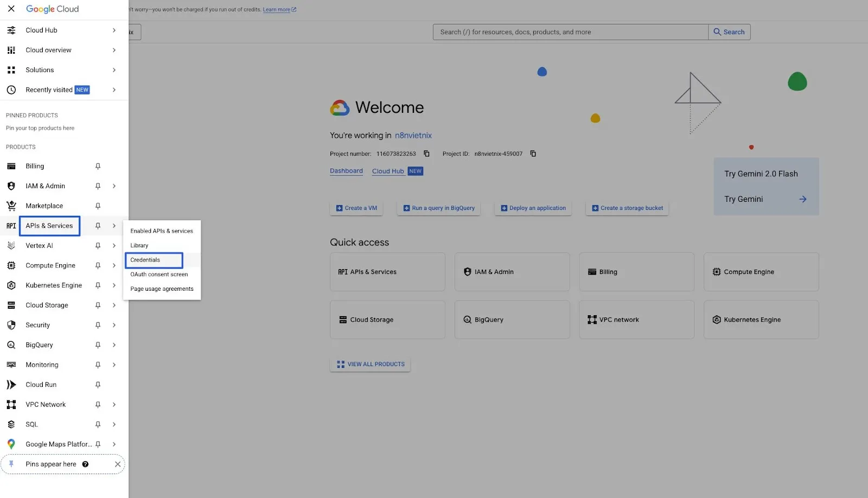Pin the Marketplace product
This screenshot has height=498, width=868.
click(x=98, y=206)
